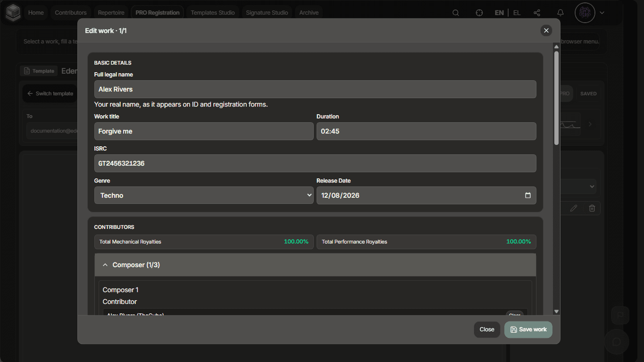Image resolution: width=644 pixels, height=362 pixels.
Task: Click the Full legal name field
Action: point(315,89)
